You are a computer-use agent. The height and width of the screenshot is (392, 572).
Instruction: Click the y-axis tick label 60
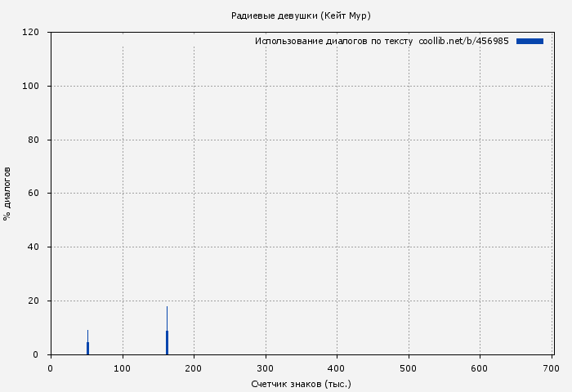[34, 194]
